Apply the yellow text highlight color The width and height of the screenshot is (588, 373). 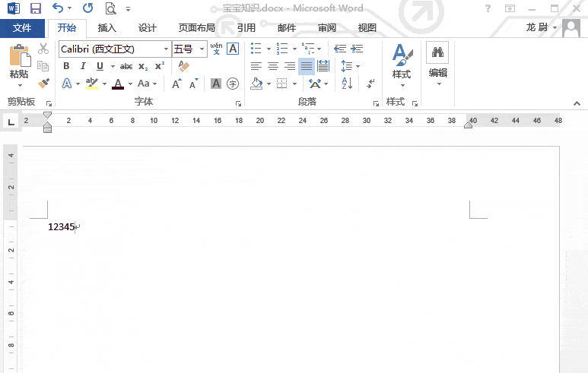(92, 83)
